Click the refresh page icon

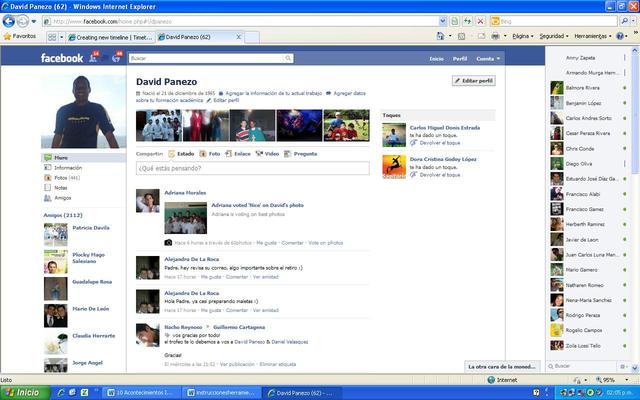[x=467, y=21]
